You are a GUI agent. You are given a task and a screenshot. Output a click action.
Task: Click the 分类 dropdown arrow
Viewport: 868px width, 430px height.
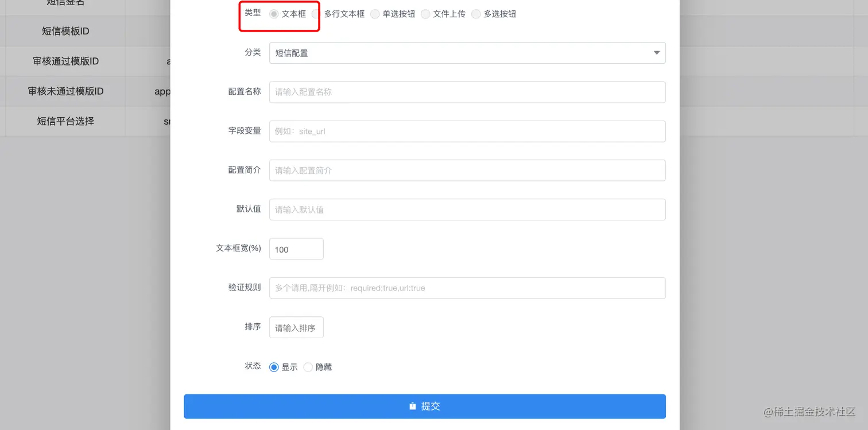coord(657,53)
